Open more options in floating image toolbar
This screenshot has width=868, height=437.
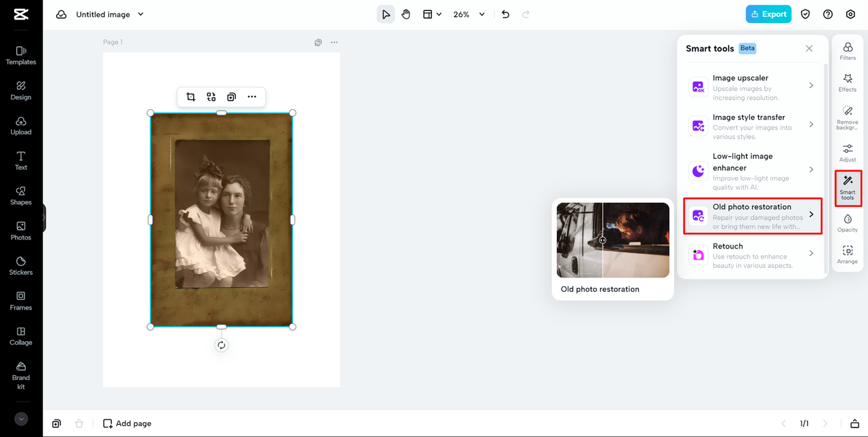[252, 97]
